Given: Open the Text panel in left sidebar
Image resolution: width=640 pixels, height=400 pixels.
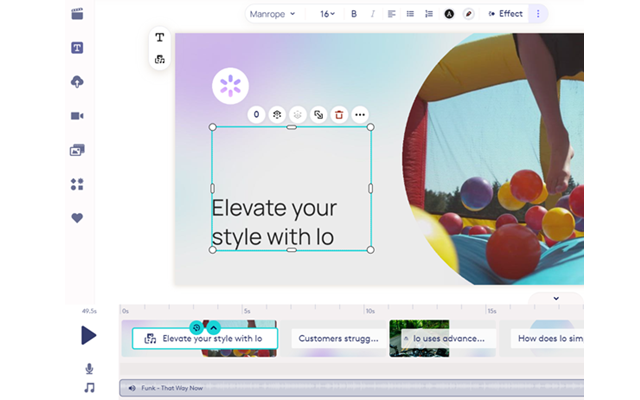Looking at the screenshot, I should pos(77,48).
